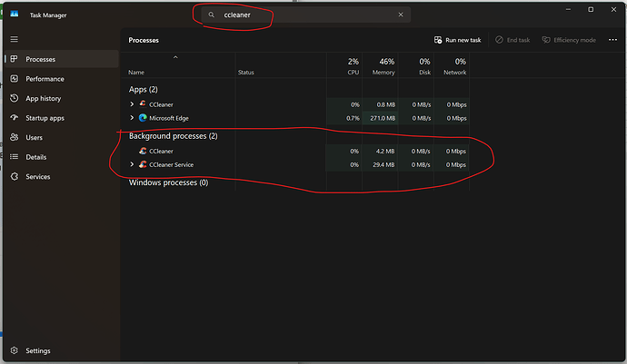Click the 4.2 MB memory cell

point(380,151)
